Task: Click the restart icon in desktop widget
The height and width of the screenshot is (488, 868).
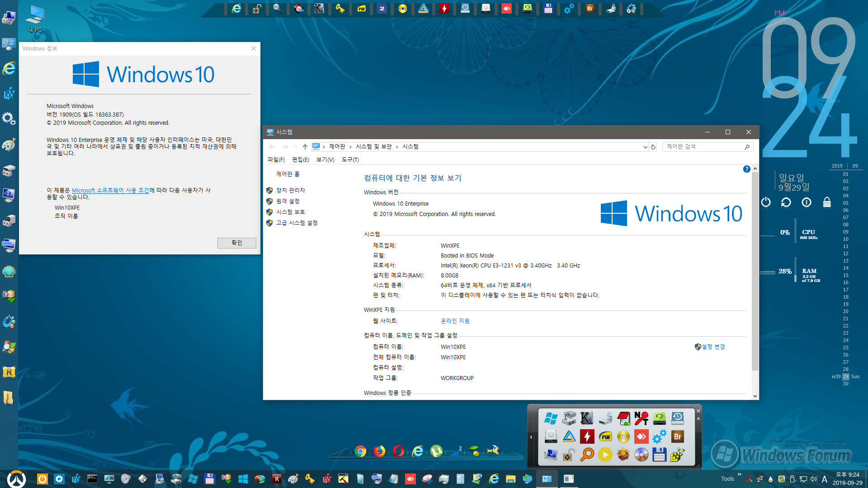Action: click(786, 202)
